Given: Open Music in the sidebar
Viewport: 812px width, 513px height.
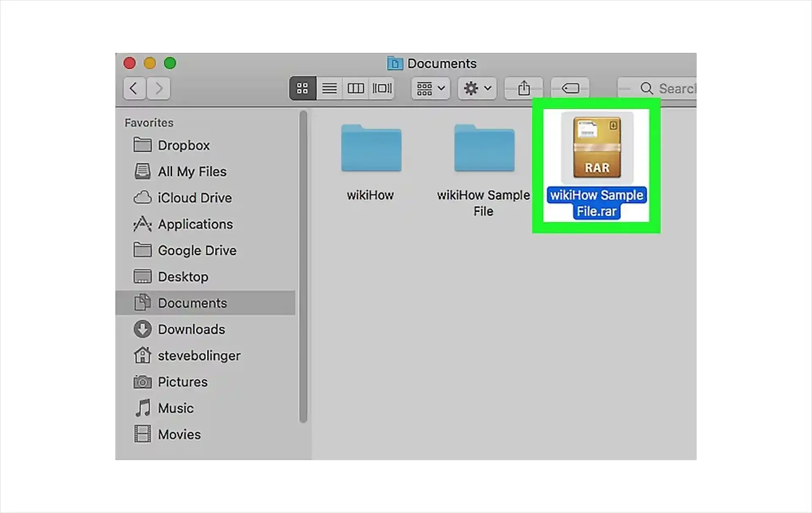Looking at the screenshot, I should point(205,408).
